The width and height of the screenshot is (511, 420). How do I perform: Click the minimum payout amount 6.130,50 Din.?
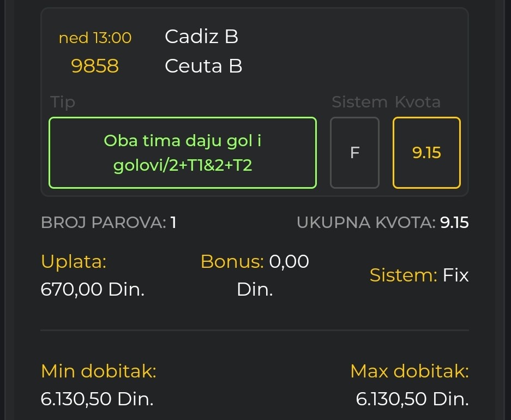click(97, 399)
